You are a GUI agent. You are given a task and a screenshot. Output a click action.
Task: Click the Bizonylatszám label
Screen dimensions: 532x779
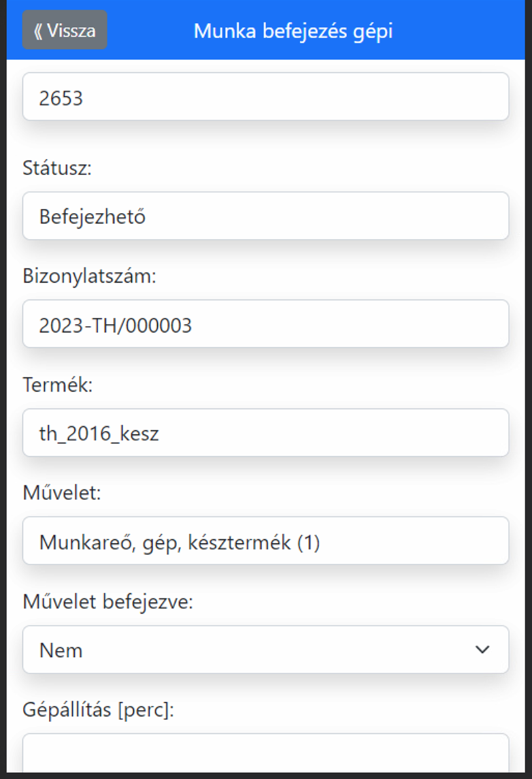click(89, 276)
